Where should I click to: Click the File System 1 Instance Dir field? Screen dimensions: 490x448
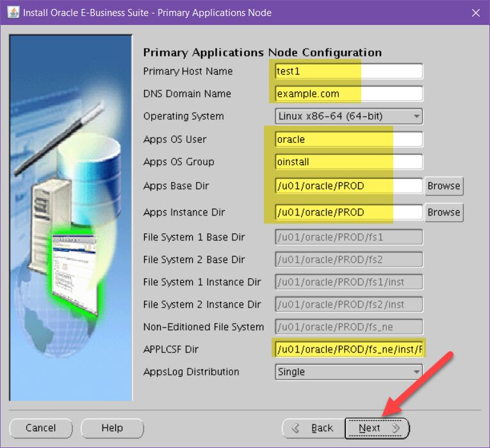click(x=348, y=282)
